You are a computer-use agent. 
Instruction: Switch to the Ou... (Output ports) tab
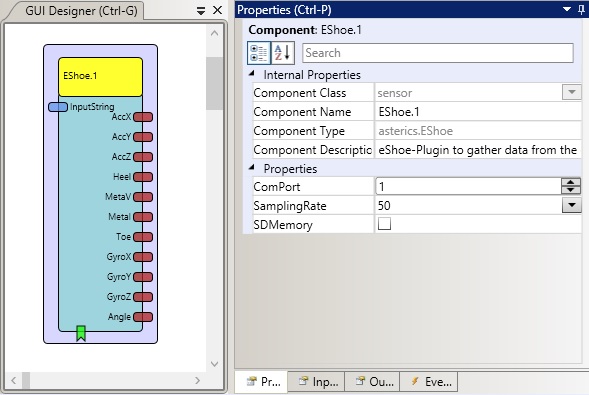pos(373,382)
